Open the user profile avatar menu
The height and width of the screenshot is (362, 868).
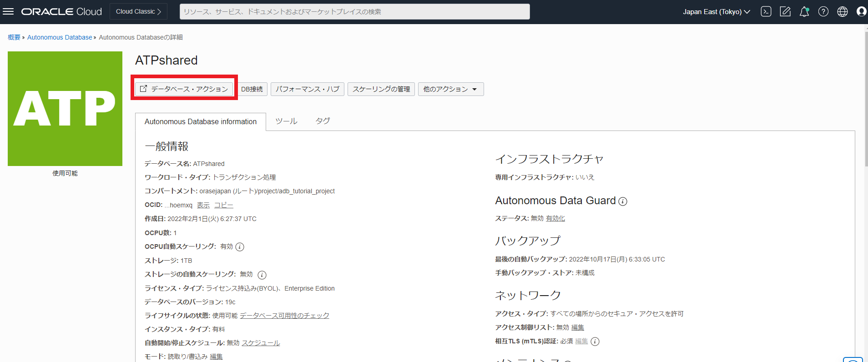point(861,12)
